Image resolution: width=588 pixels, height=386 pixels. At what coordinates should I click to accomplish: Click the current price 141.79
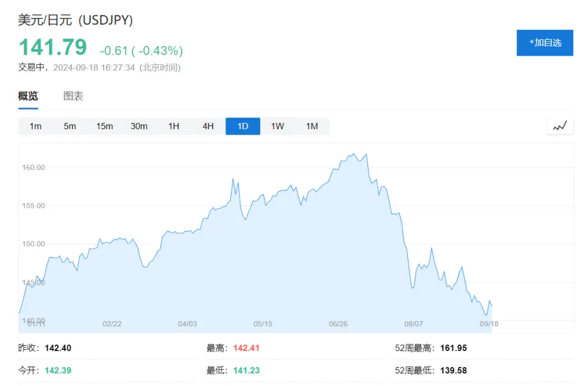pyautogui.click(x=53, y=47)
